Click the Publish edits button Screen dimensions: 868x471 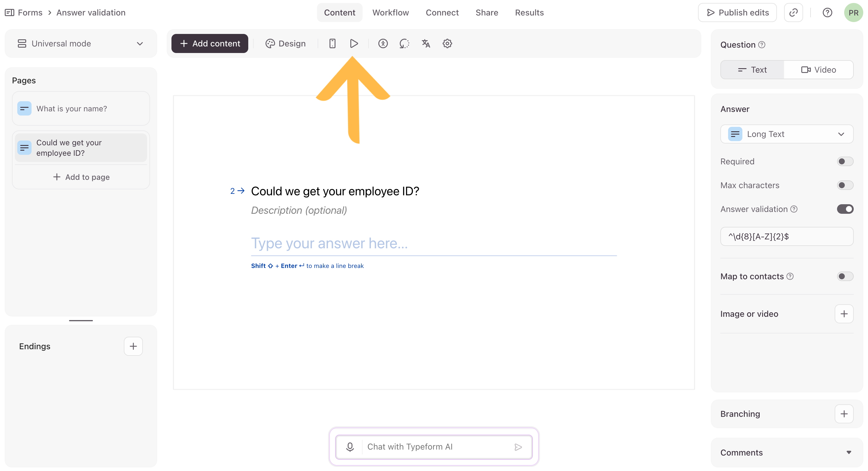[737, 13]
